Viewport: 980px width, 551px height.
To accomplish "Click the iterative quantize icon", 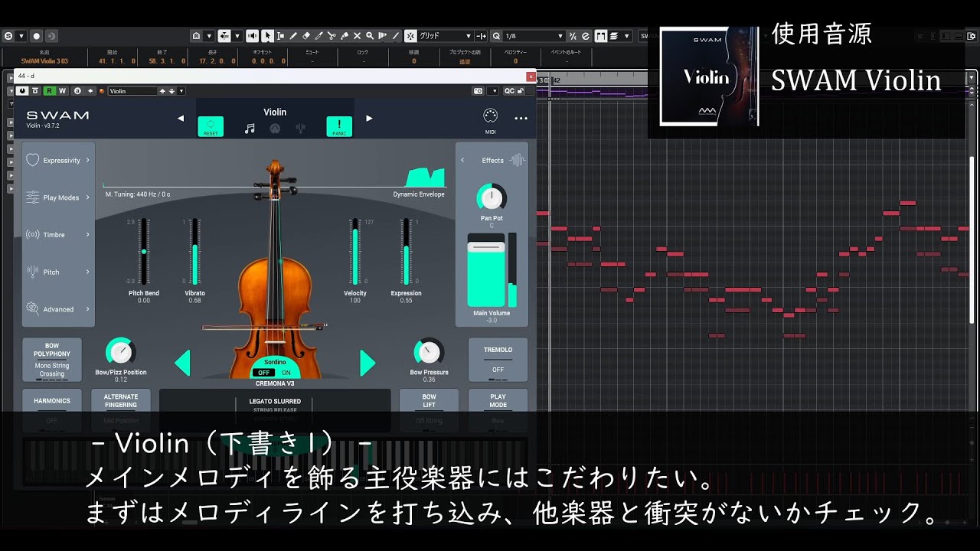I will click(574, 35).
